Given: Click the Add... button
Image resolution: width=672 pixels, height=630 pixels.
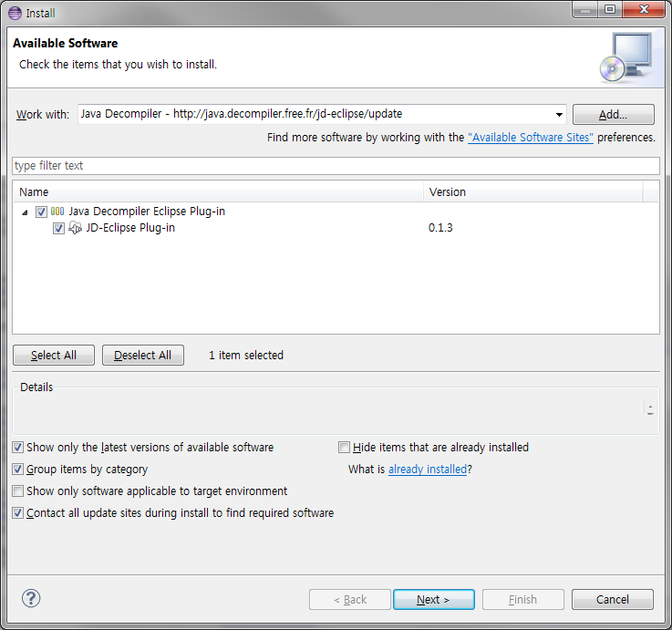Looking at the screenshot, I should point(614,115).
